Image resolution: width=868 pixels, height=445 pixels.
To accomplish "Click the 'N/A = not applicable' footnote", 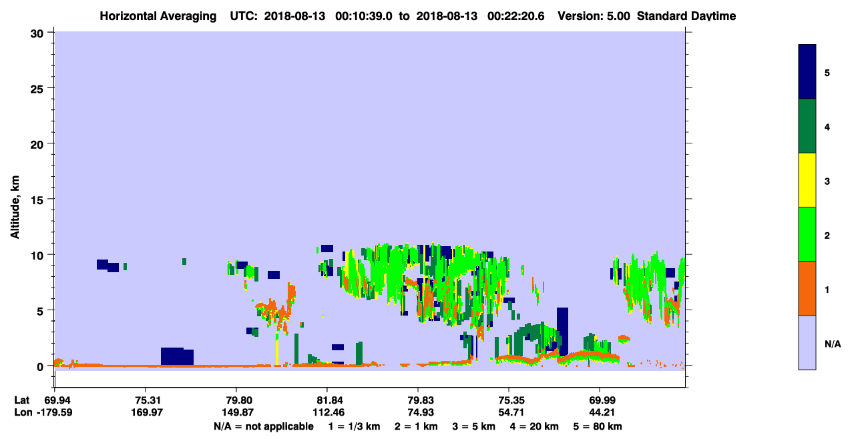I will 263,426.
